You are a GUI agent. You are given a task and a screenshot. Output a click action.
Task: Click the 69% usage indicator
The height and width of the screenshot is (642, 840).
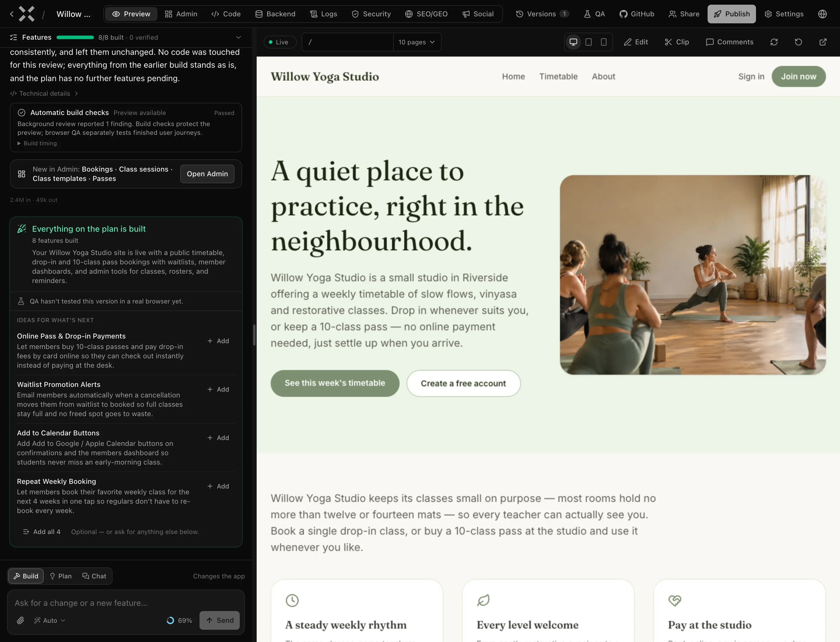coord(180,620)
